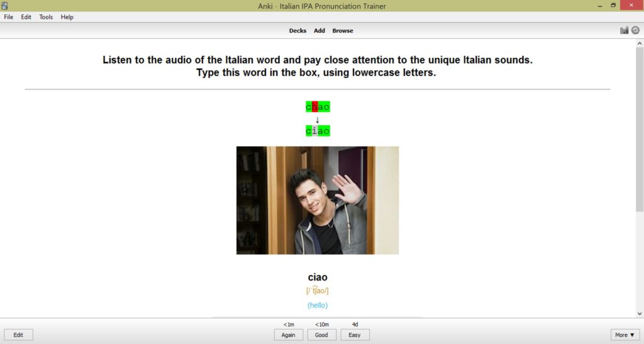
Task: Click Add to create a card
Action: [x=319, y=30]
